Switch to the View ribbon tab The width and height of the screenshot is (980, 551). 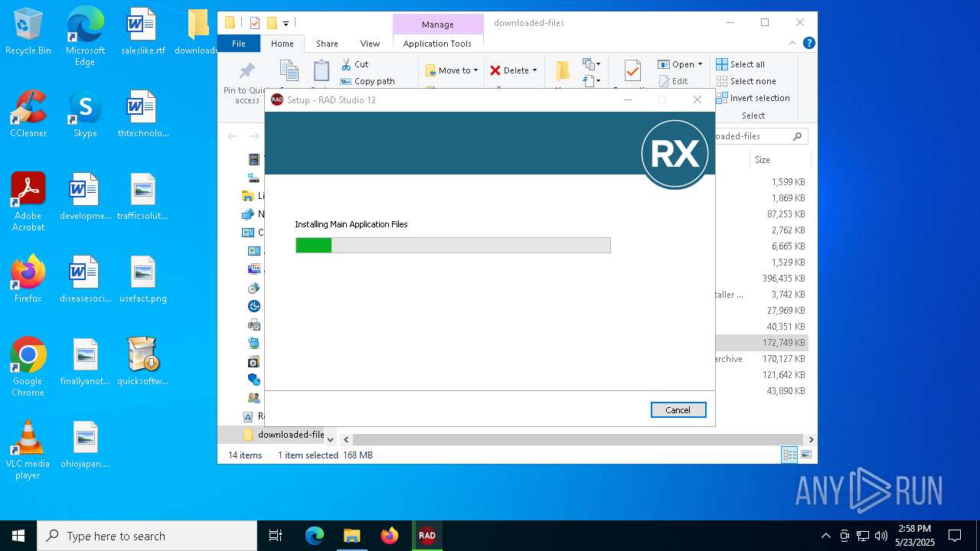[x=370, y=44]
